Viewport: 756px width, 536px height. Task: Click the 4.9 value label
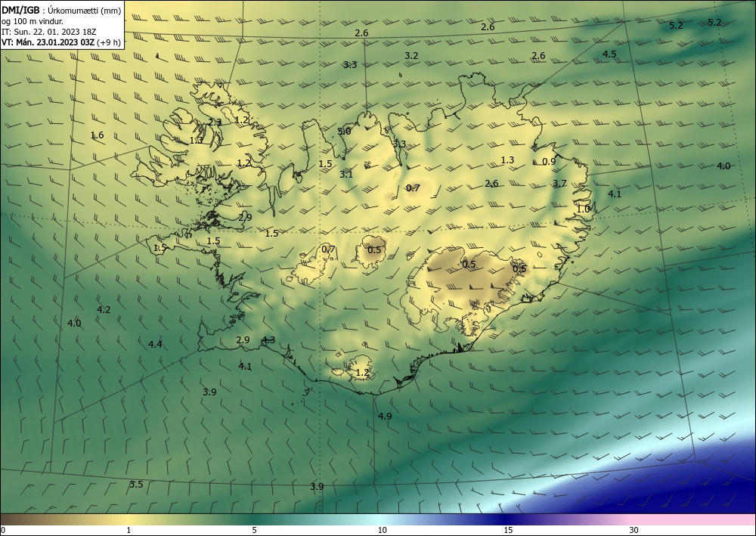[385, 416]
